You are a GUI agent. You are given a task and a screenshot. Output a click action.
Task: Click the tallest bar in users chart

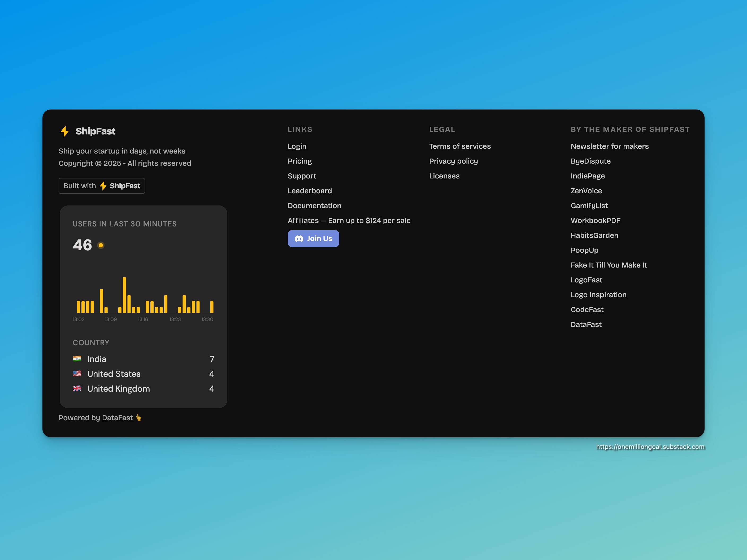pos(124,295)
